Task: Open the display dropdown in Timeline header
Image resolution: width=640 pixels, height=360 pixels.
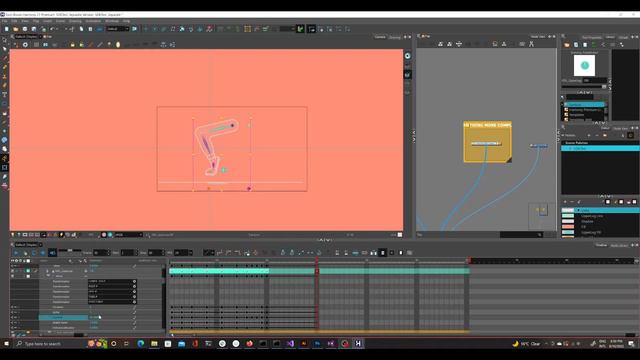Action: 29,244
